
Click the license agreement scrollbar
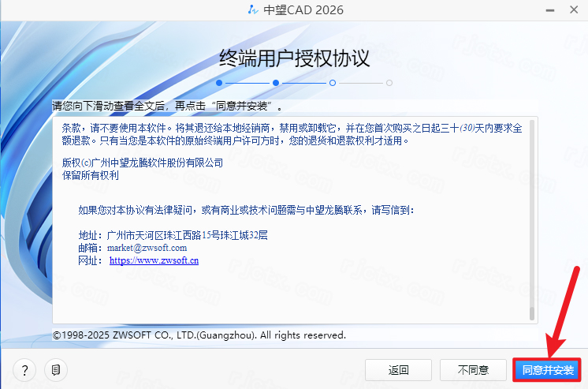coord(532,221)
